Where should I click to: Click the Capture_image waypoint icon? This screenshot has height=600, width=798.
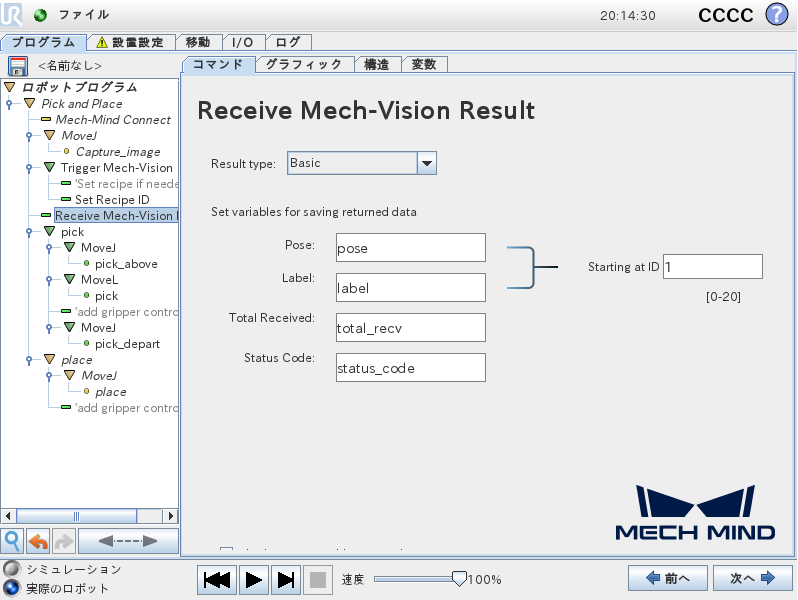66,151
